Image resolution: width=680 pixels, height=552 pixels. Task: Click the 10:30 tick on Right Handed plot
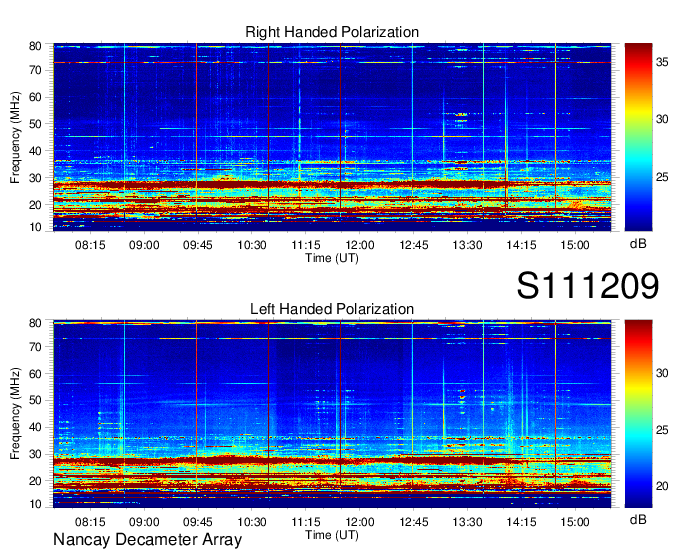point(252,245)
